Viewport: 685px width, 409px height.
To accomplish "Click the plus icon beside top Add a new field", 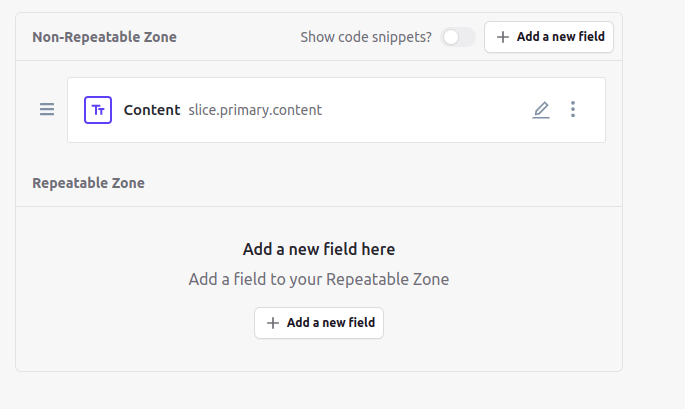I will (503, 37).
